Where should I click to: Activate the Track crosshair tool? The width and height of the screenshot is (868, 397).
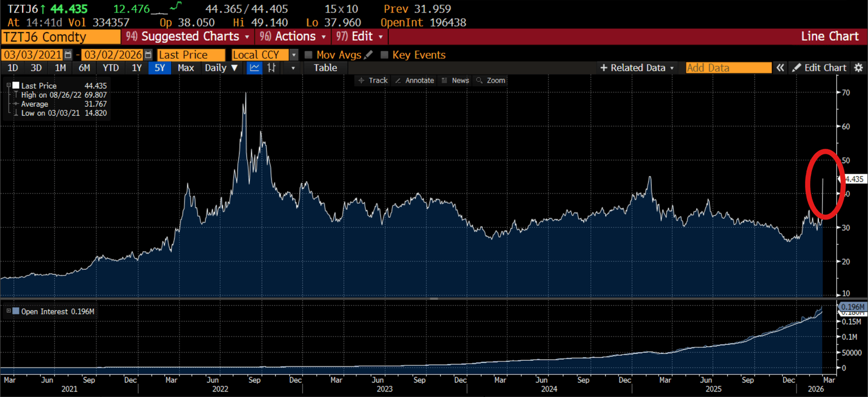372,80
